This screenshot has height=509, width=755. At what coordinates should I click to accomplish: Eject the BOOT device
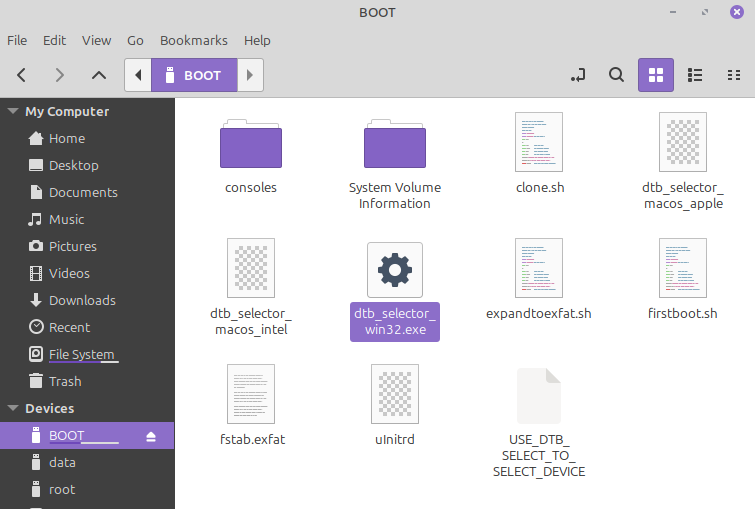[x=152, y=436]
